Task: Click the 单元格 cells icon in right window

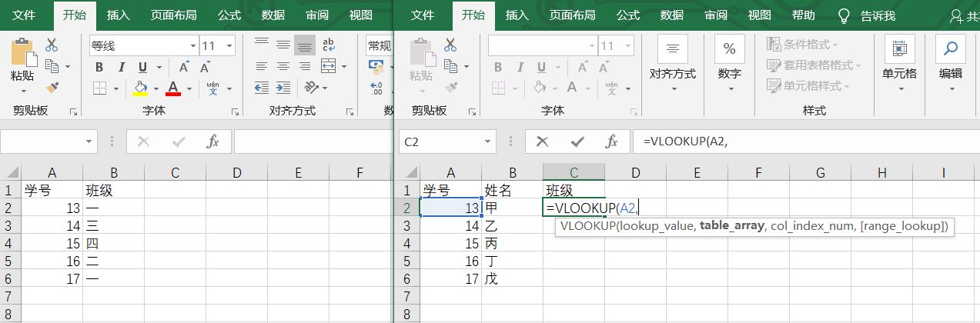Action: 899,49
